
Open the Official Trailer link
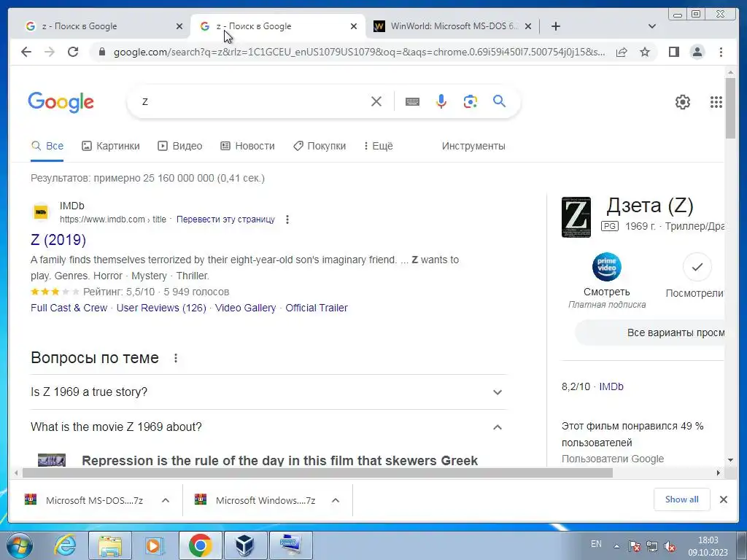pos(317,308)
